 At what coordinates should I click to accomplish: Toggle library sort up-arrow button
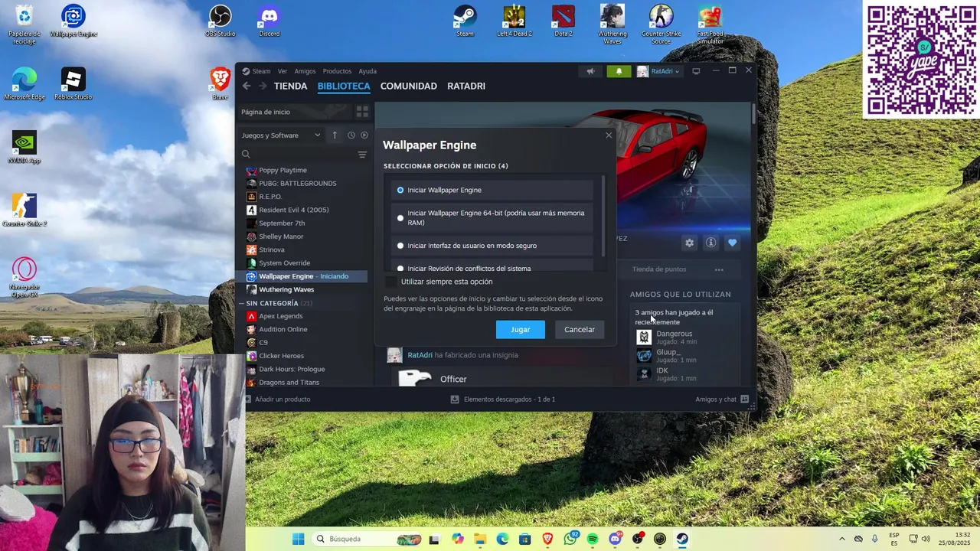coord(335,135)
